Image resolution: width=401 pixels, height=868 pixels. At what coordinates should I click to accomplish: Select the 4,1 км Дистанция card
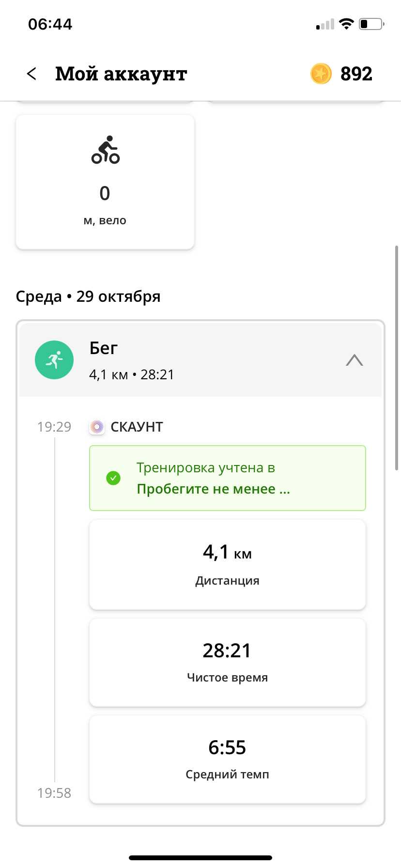[x=228, y=565]
